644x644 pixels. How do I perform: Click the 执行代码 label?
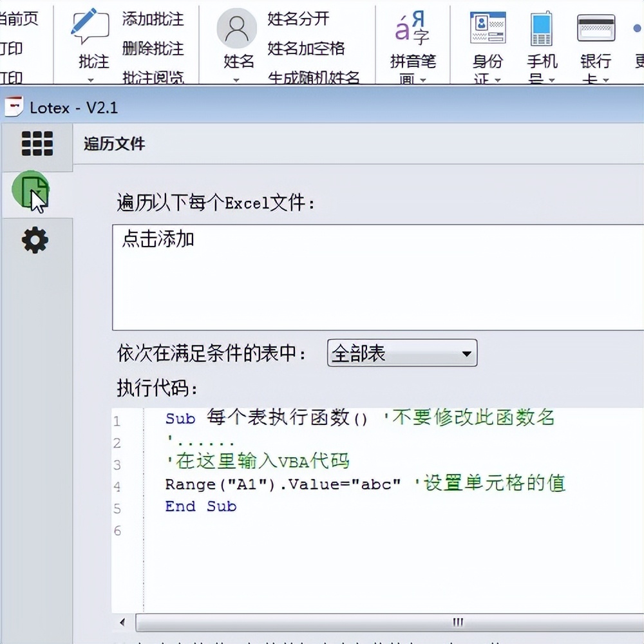click(157, 387)
